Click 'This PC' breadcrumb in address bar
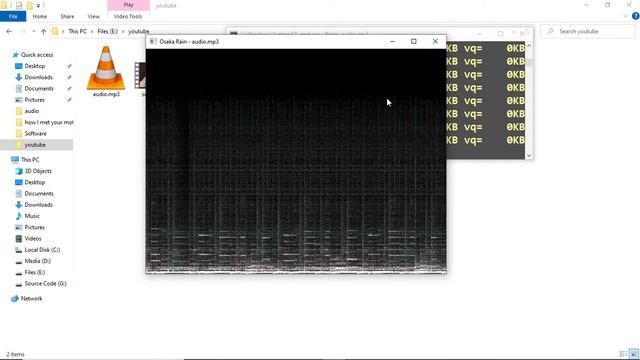Viewport: 640px width, 360px height. click(78, 31)
